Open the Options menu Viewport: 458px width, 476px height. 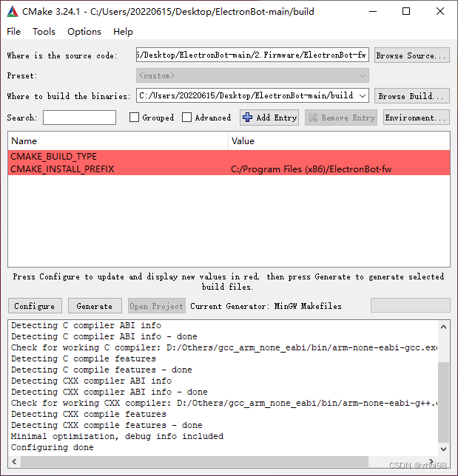[x=84, y=32]
